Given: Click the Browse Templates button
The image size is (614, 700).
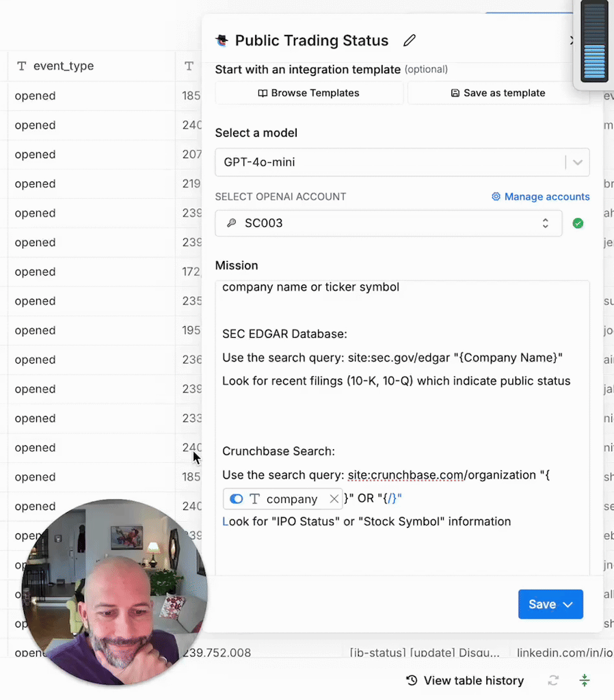Looking at the screenshot, I should pos(309,93).
